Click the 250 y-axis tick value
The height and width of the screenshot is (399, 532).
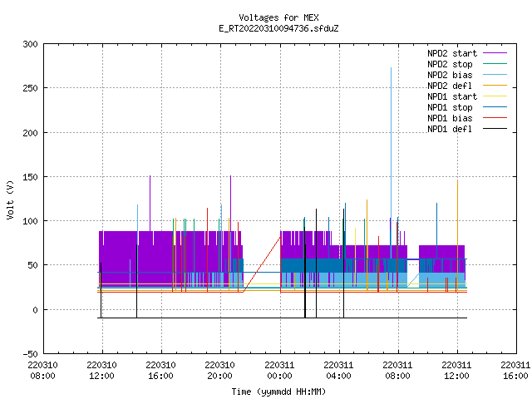(30, 88)
